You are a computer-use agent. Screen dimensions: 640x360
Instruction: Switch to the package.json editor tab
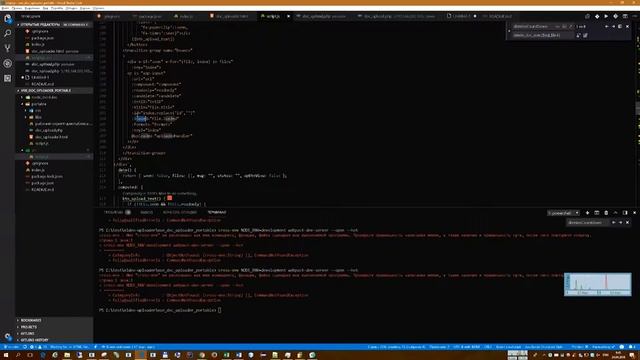pos(149,16)
